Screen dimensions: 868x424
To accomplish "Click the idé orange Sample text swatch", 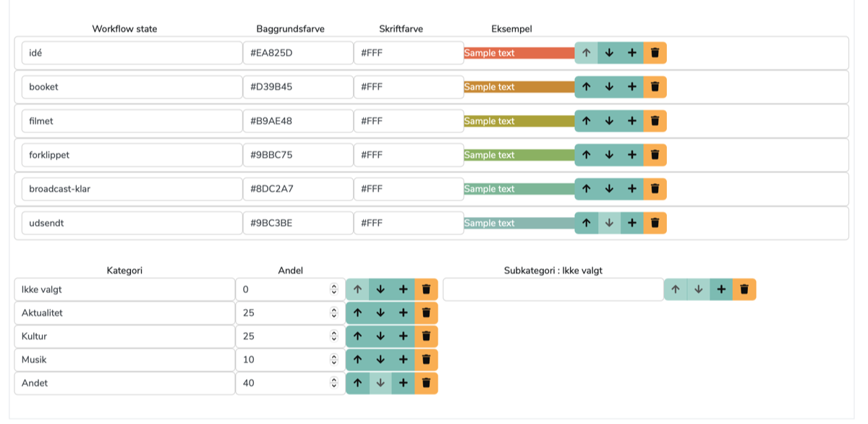I will (519, 53).
